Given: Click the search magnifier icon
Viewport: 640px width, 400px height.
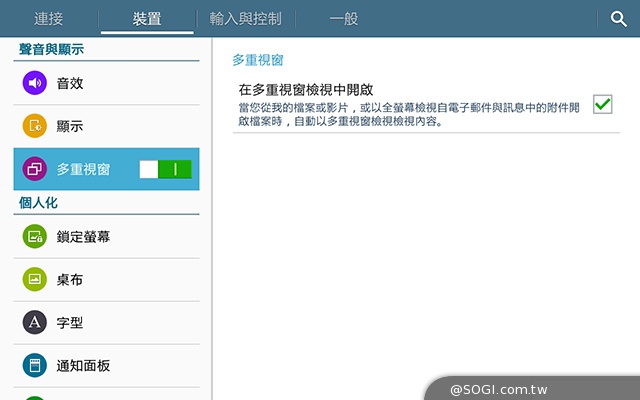Looking at the screenshot, I should pyautogui.click(x=618, y=18).
